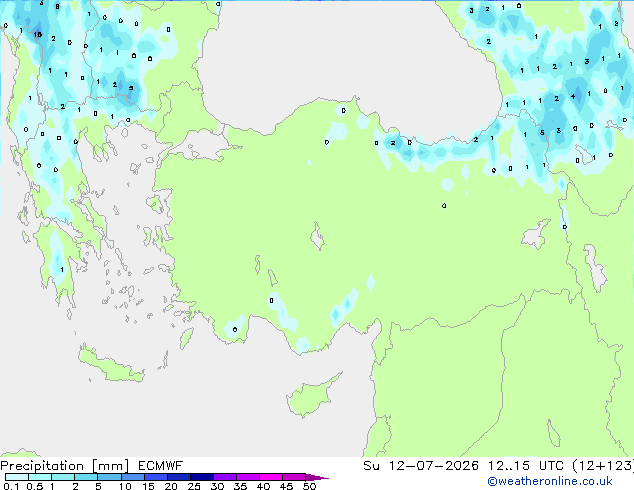Choose the 25–30 mm dark blue swatch
The width and height of the screenshot is (634, 490).
coord(202,477)
